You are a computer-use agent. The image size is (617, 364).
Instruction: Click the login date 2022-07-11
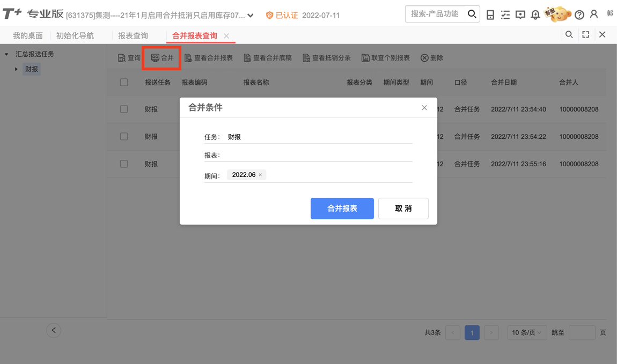coord(321,16)
